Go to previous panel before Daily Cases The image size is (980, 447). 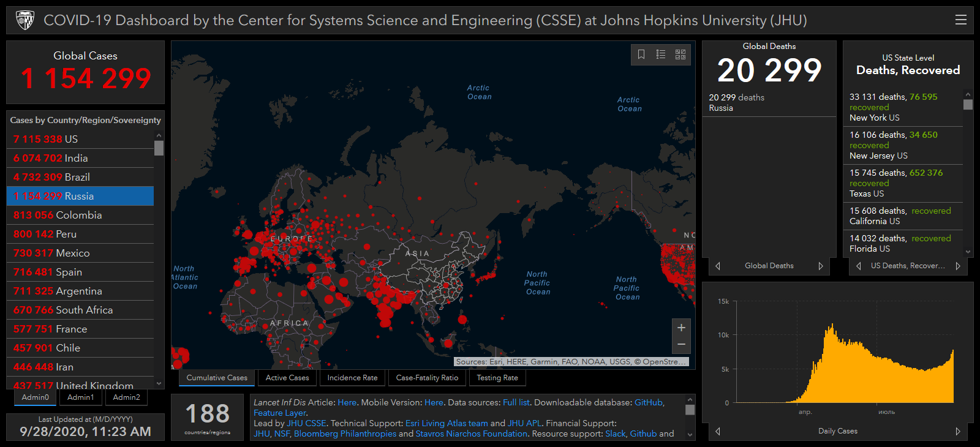(x=718, y=431)
